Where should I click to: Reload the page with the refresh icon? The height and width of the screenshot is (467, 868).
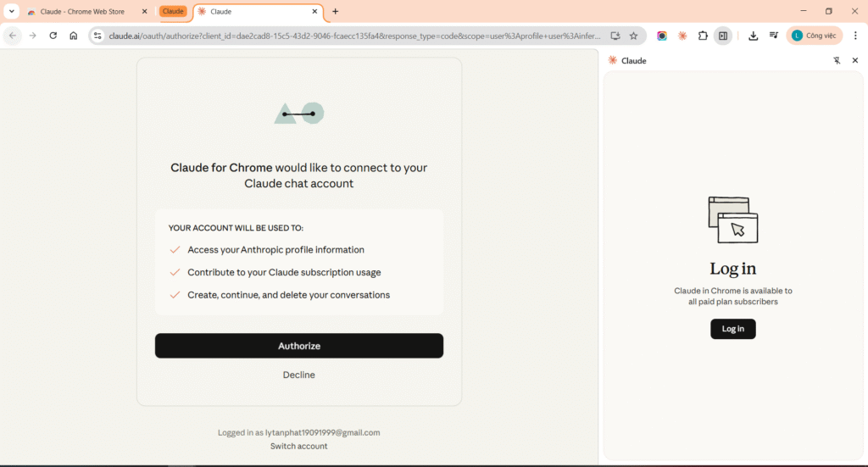pyautogui.click(x=53, y=36)
